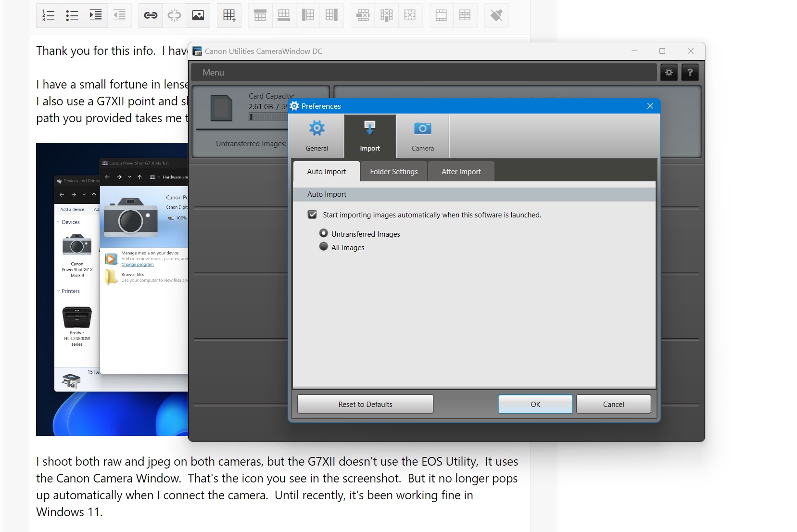Click the line starting 'I have a small fortune'
797x532 pixels.
click(x=112, y=85)
